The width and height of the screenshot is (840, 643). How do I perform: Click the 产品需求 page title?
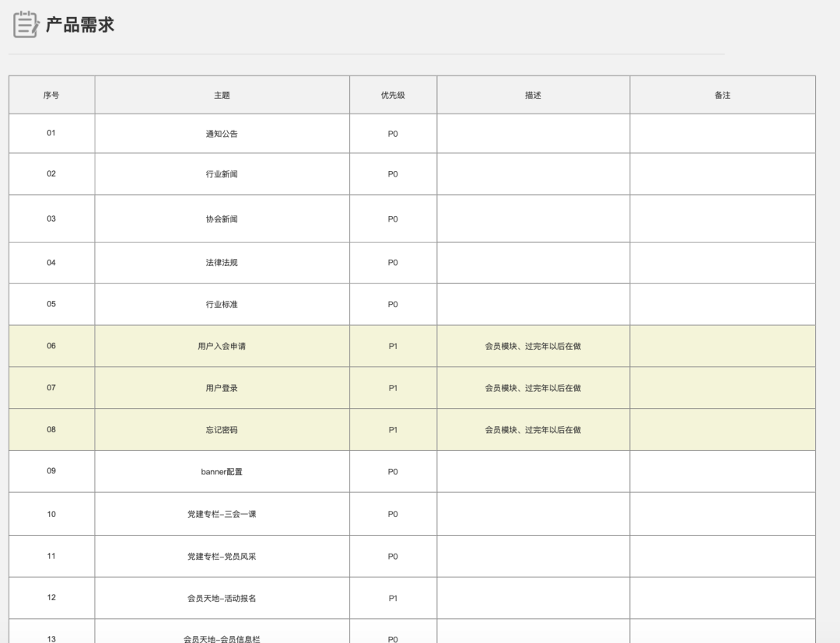pos(80,25)
